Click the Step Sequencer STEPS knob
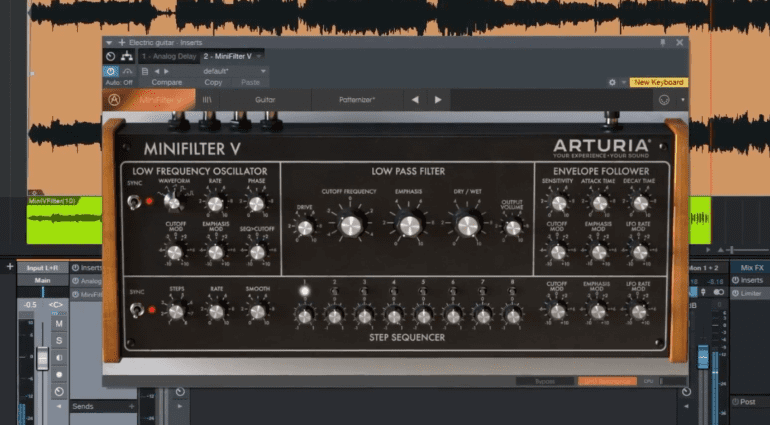770x425 pixels. (x=176, y=312)
